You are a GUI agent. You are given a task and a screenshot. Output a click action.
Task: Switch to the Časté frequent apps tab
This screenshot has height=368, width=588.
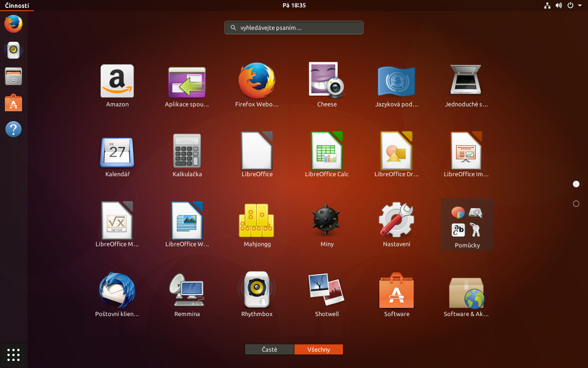pyautogui.click(x=269, y=349)
